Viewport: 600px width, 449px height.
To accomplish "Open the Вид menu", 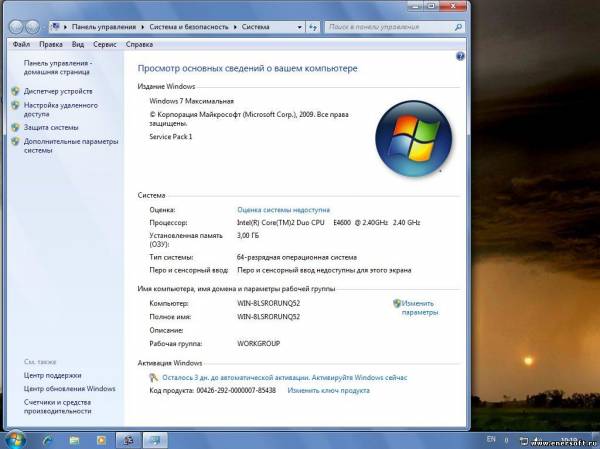I will click(x=78, y=44).
